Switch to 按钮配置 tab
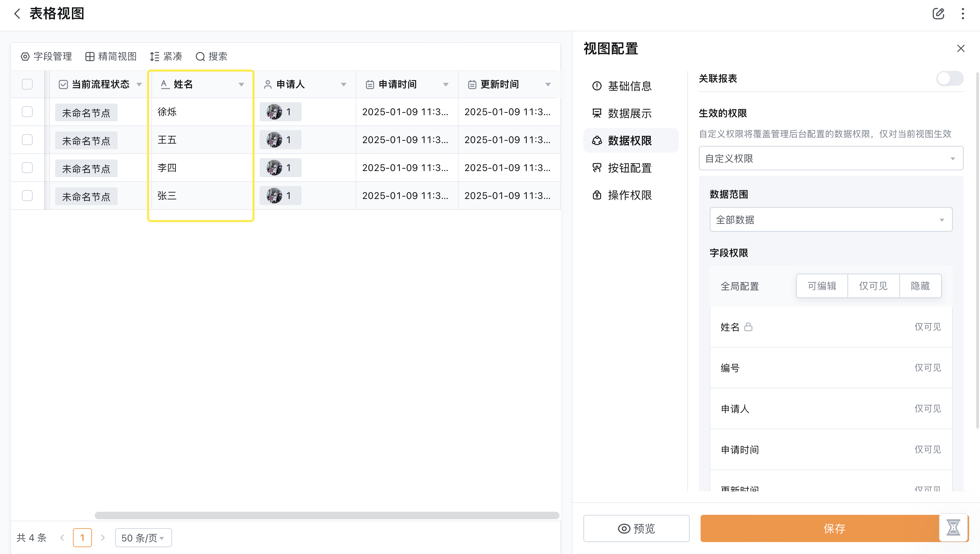The height and width of the screenshot is (554, 980). [630, 168]
